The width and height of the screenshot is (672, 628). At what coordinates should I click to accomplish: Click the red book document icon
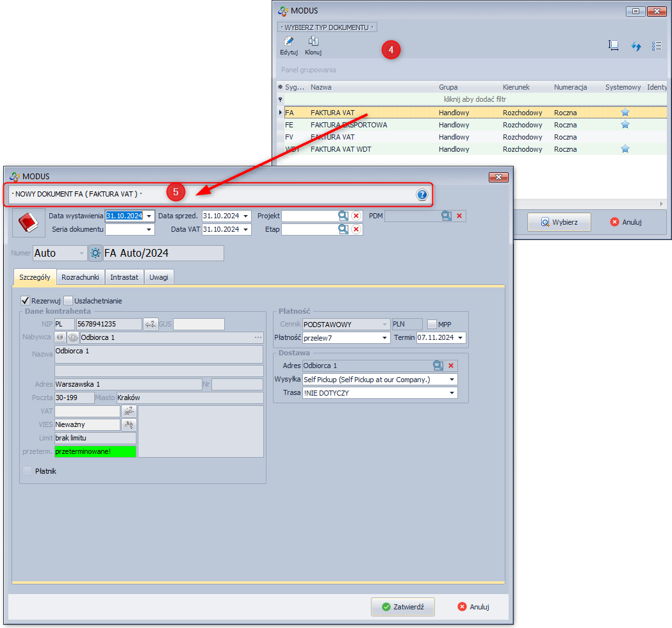coord(28,223)
